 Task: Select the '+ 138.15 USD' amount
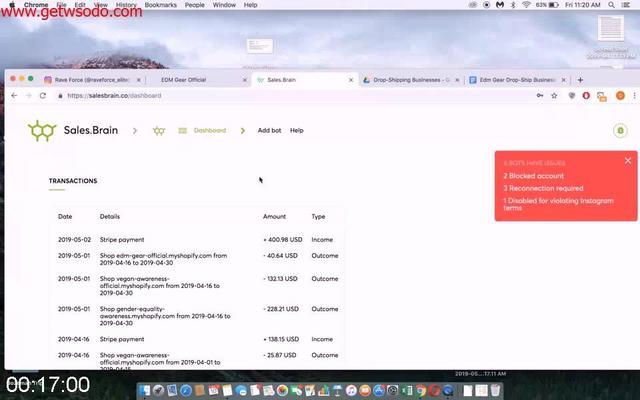tap(281, 339)
